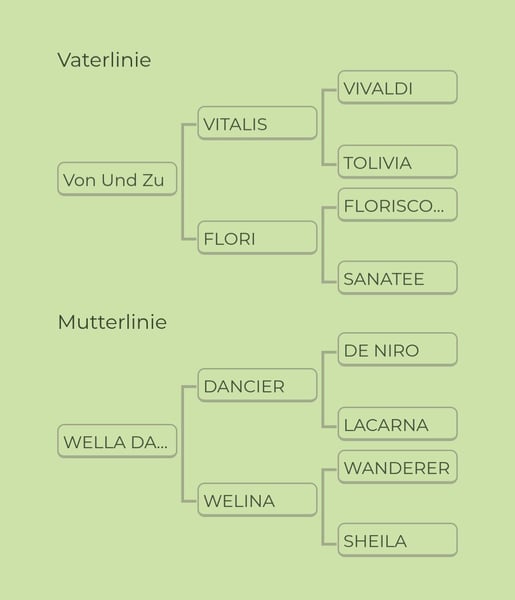Click the connector line between VITALIS and FLORI

(x=183, y=182)
